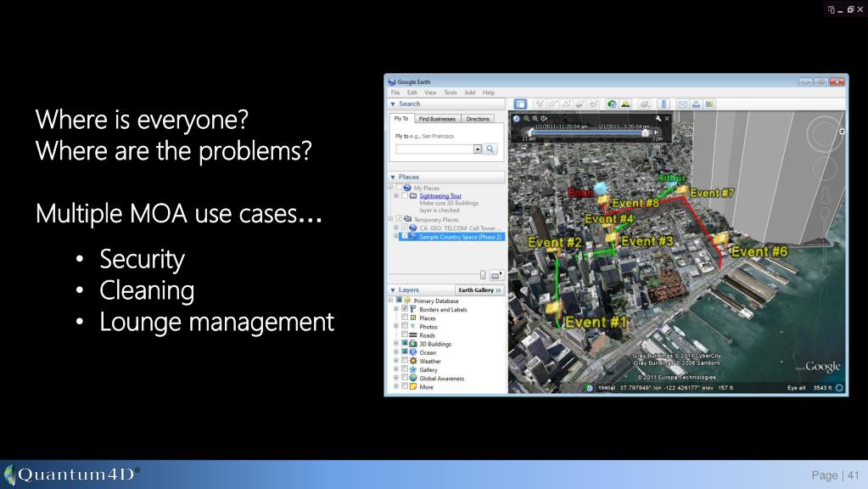Screen dimensions: 868x489
Task: Toggle the Sightseeing Tour checkbox
Action: click(405, 195)
